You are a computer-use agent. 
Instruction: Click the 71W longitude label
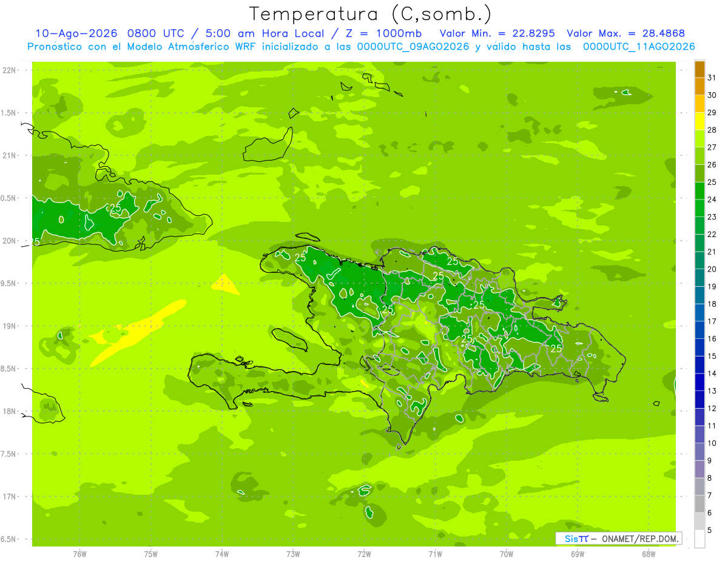pos(435,554)
